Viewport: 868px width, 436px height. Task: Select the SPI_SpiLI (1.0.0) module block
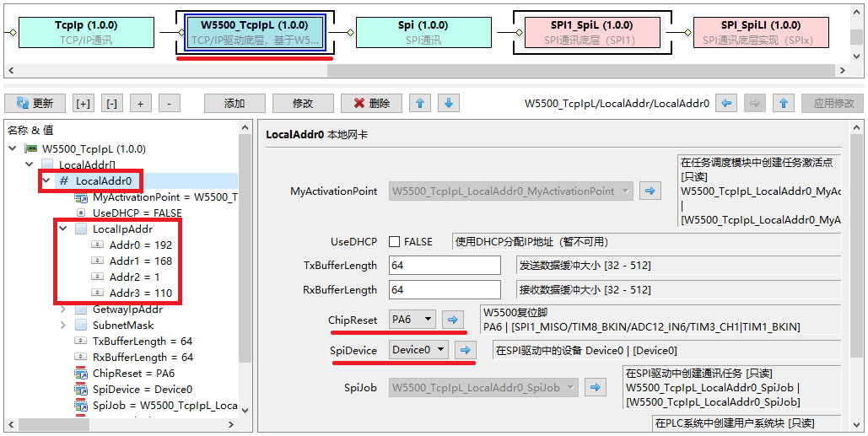761,32
